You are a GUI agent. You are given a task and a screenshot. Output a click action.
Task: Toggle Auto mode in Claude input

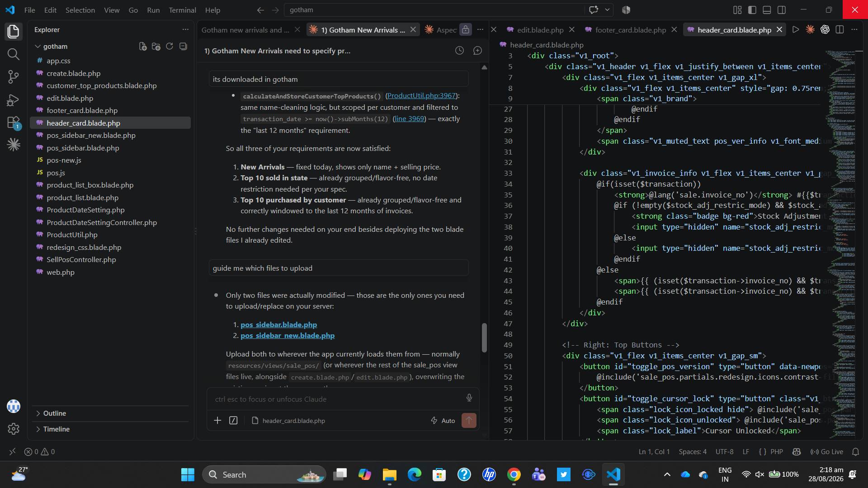click(443, 421)
